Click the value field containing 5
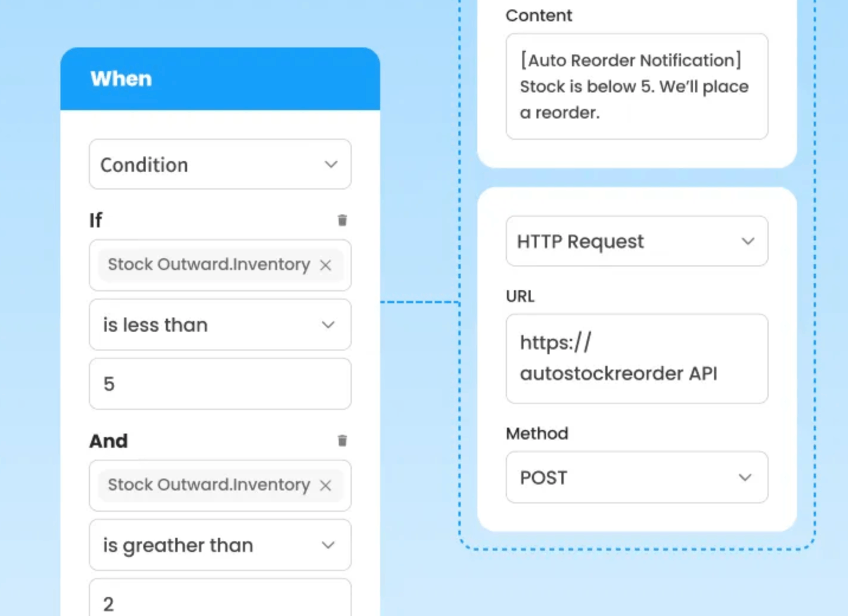The image size is (848, 616). (220, 384)
